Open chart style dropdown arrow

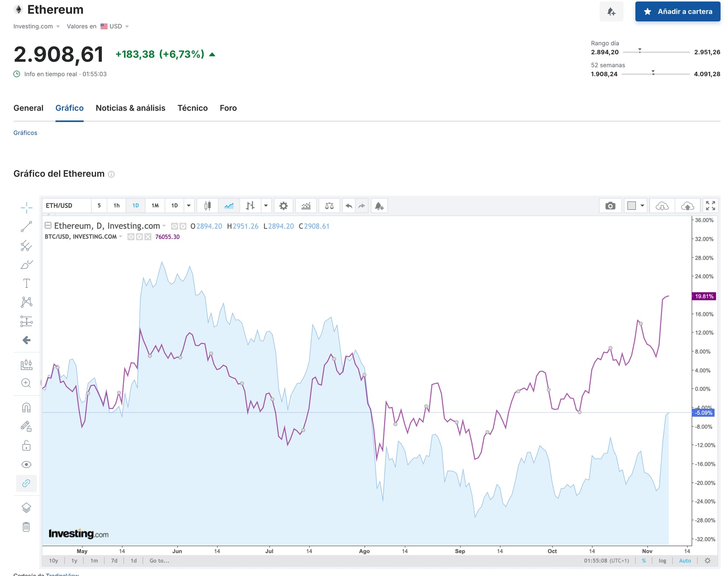tap(266, 206)
